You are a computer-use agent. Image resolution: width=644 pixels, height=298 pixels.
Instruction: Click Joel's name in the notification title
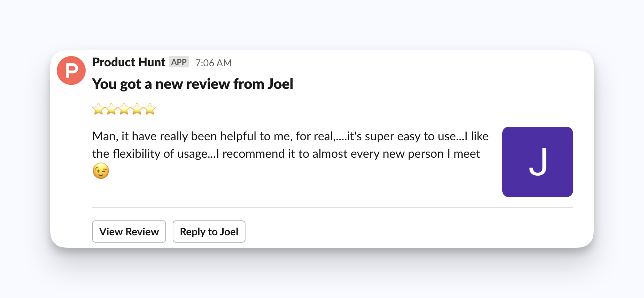coord(279,84)
